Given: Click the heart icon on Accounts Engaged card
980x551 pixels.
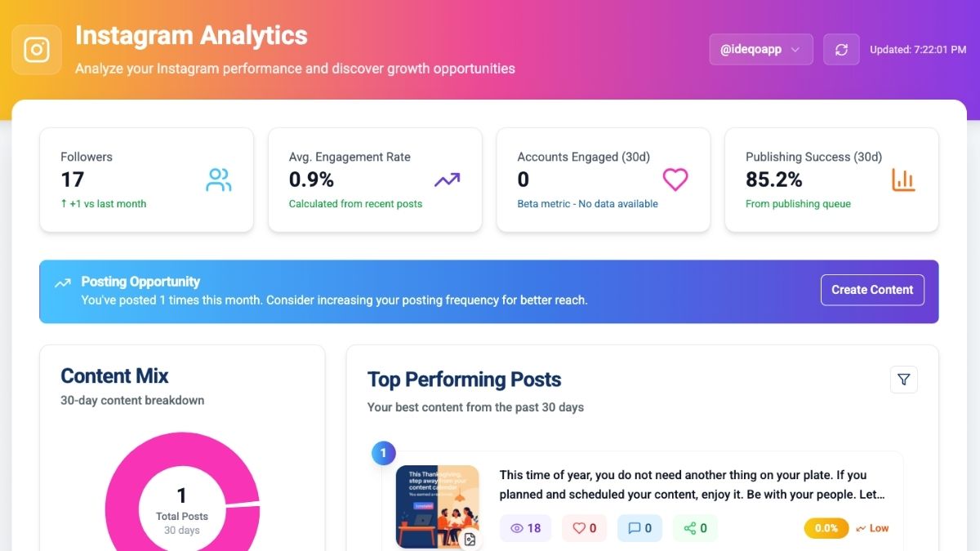Looking at the screenshot, I should coord(675,180).
